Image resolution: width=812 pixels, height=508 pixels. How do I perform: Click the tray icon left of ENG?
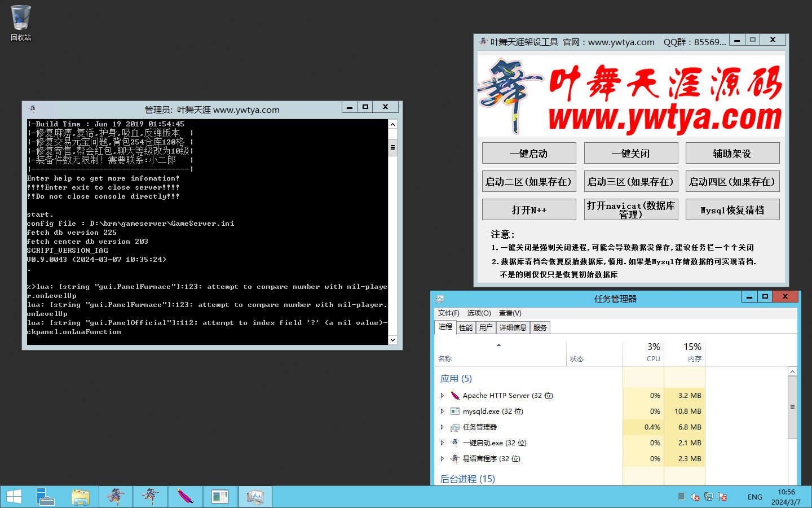point(722,497)
